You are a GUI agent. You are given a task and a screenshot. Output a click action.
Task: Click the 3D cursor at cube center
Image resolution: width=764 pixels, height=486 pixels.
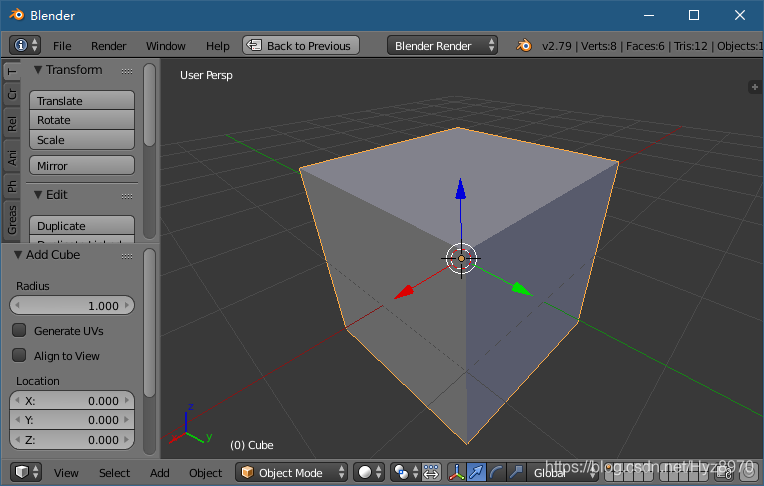tap(461, 258)
